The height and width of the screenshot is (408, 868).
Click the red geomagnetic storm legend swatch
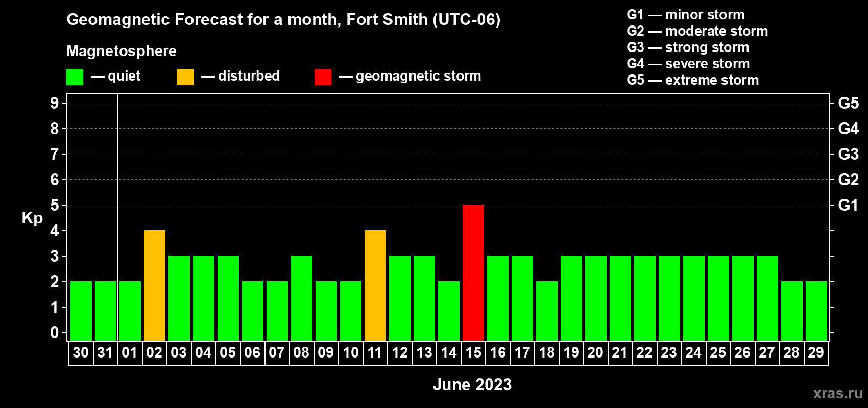[323, 77]
